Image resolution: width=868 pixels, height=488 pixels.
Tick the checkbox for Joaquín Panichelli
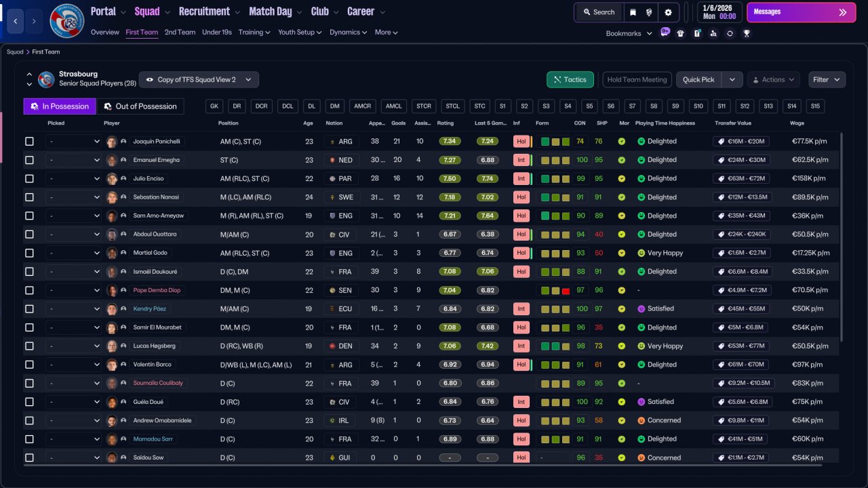(29, 142)
